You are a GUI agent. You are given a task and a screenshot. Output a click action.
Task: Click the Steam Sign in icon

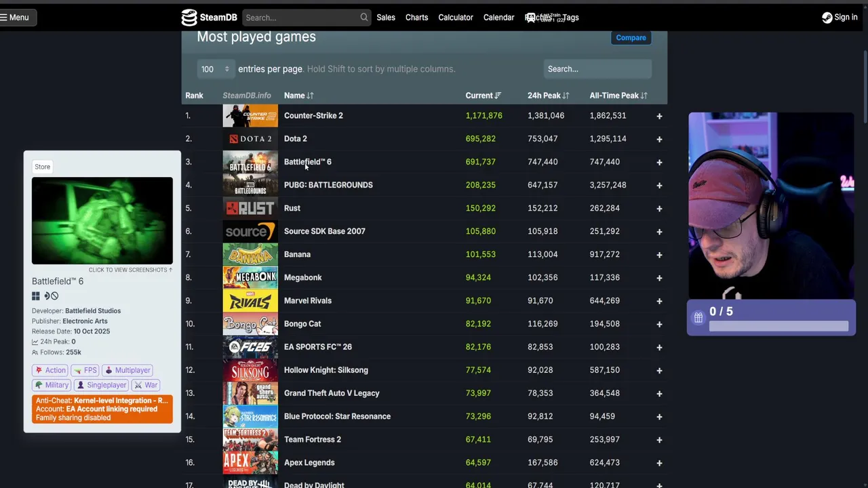click(827, 18)
